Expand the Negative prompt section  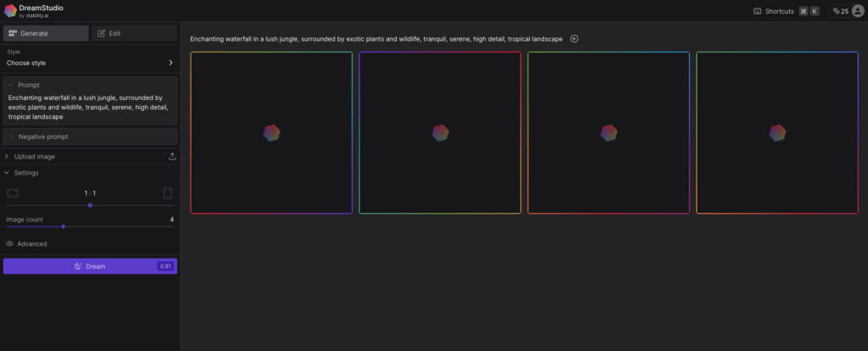[x=90, y=136]
